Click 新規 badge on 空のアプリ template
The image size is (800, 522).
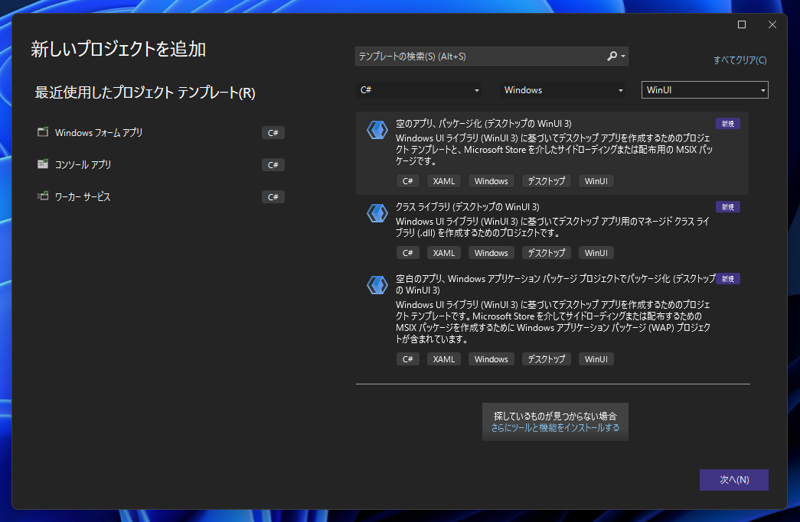coord(728,123)
